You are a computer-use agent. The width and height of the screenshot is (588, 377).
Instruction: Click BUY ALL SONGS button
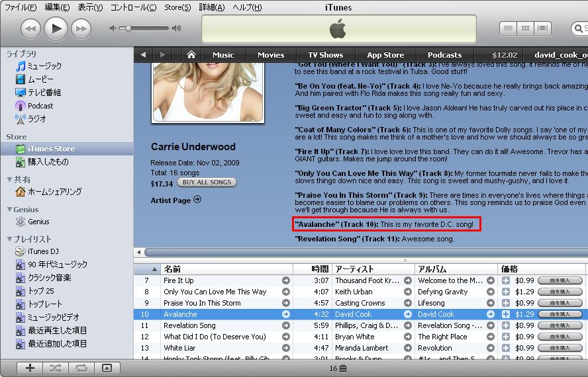click(x=207, y=183)
